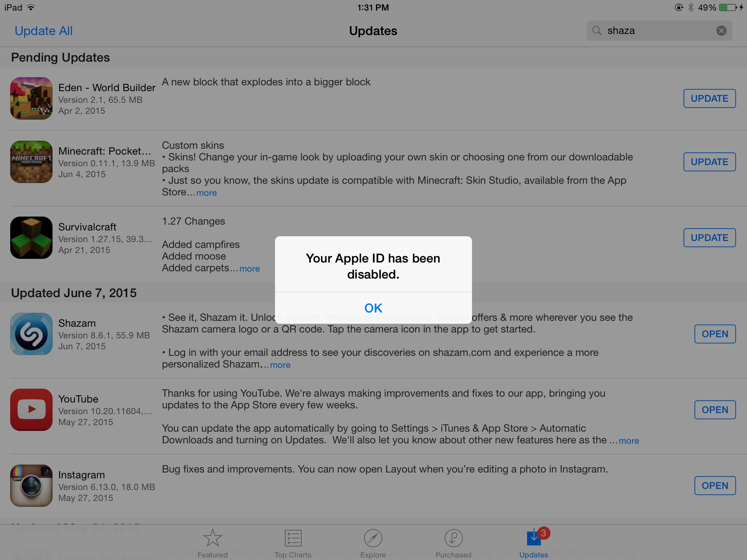Tap the Shazam app icon
747x560 pixels.
(31, 334)
